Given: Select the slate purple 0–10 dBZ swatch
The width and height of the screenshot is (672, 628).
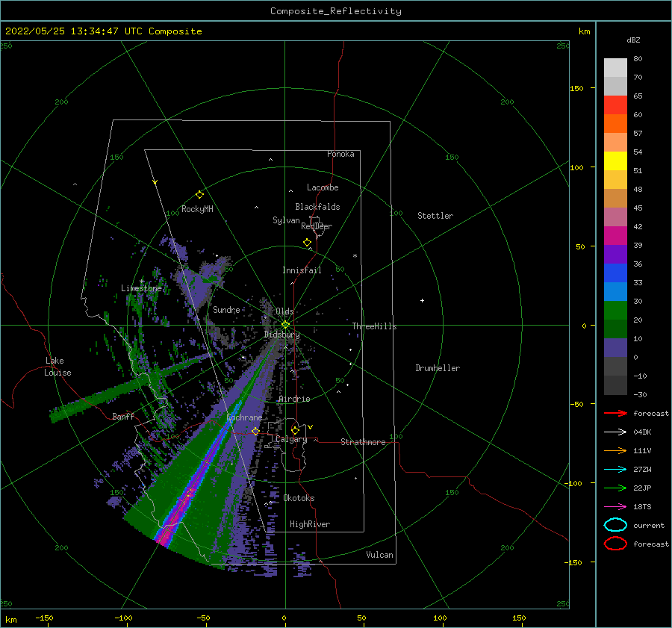Looking at the screenshot, I should pyautogui.click(x=615, y=348).
